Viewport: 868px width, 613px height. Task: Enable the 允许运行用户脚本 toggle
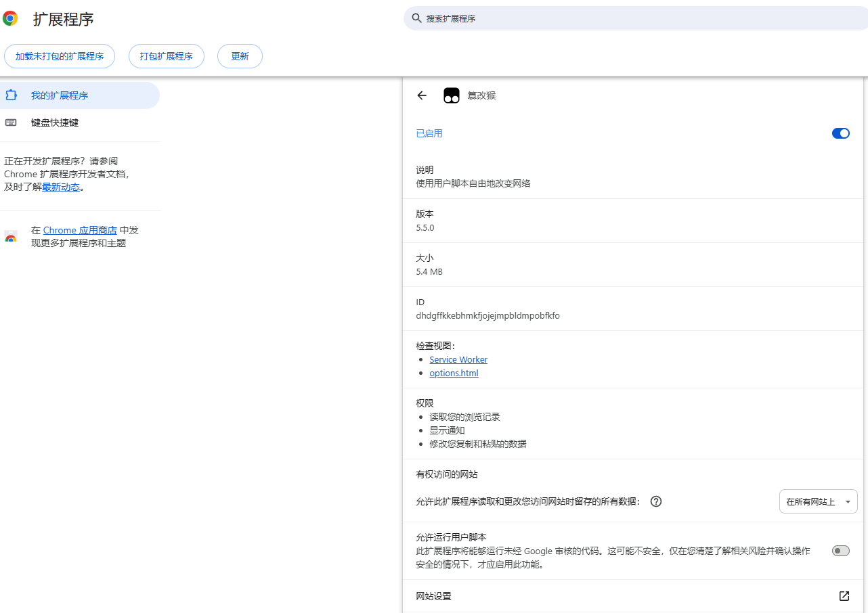[x=840, y=551]
